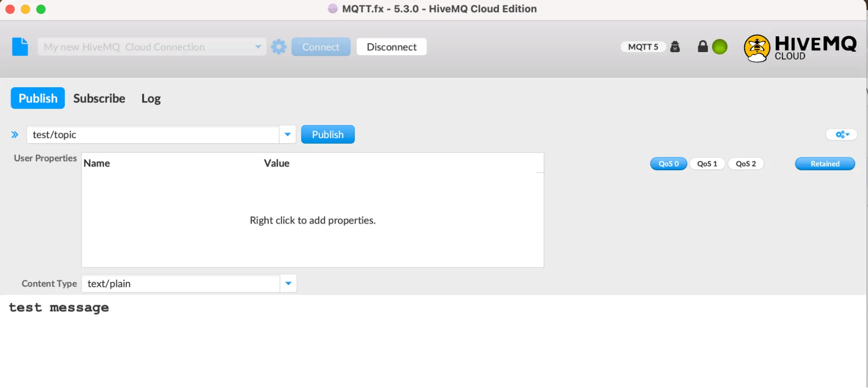Screen dimensions: 868x388
Task: Click the Disconnect button
Action: click(x=392, y=46)
